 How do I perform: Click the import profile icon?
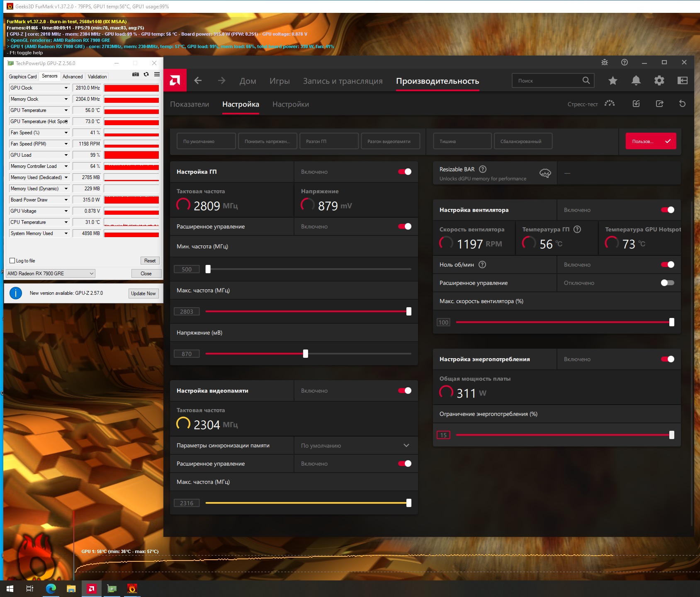point(636,104)
